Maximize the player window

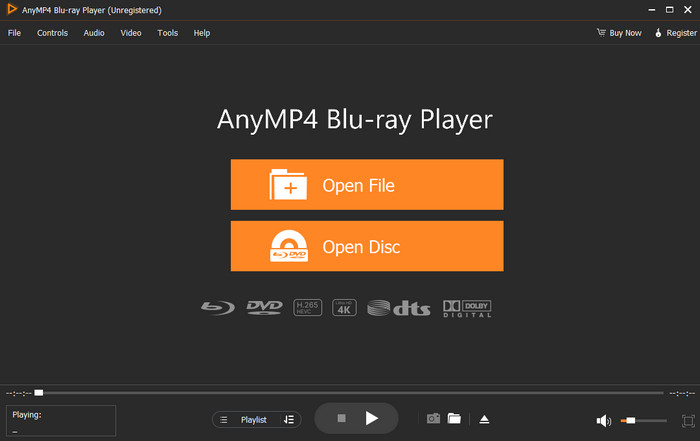(670, 9)
